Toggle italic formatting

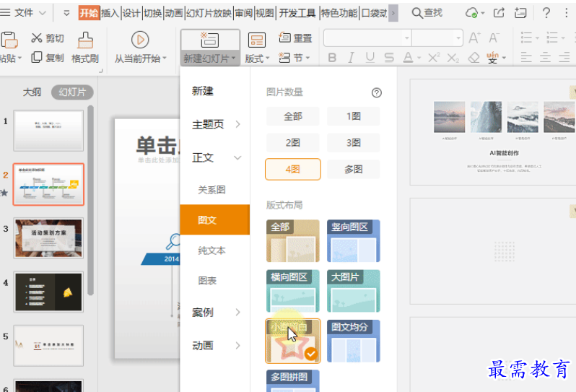[x=352, y=58]
